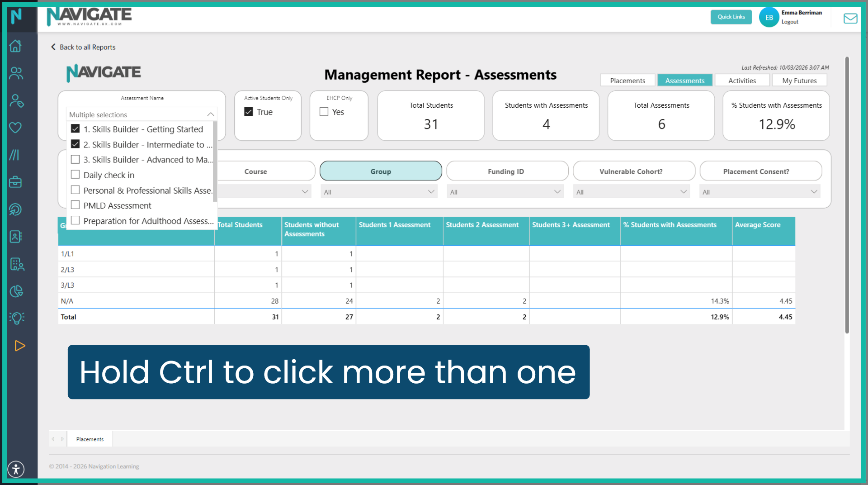
Task: Select the heart wellbeing icon in sidebar
Action: coord(15,128)
